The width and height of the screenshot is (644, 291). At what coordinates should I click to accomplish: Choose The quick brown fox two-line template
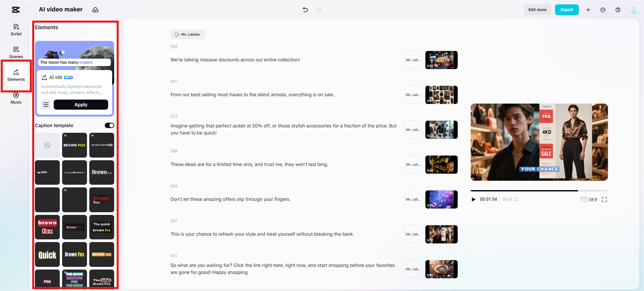[x=102, y=227]
